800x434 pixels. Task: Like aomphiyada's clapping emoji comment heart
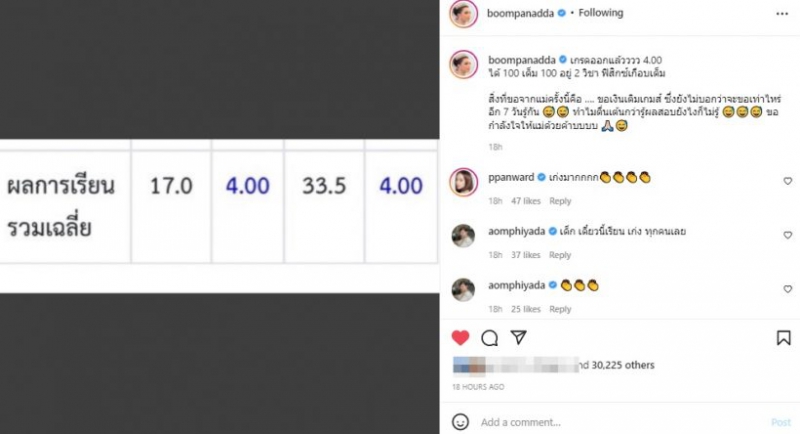[x=788, y=289]
